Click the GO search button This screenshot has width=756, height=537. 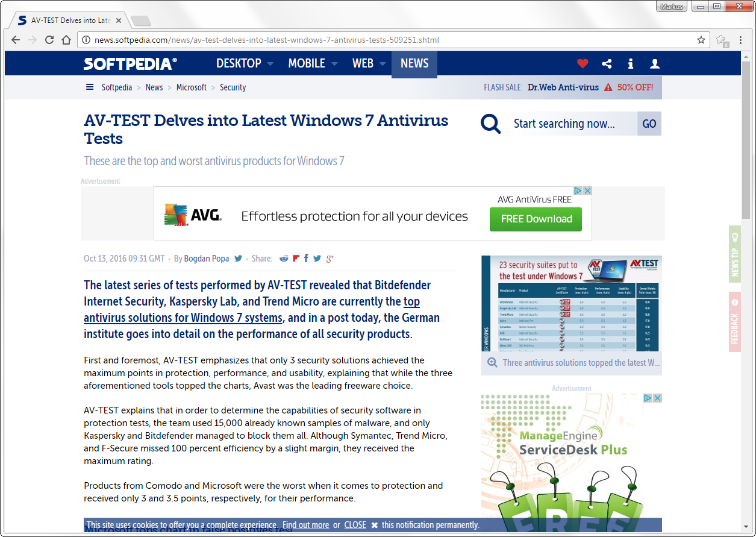tap(649, 124)
